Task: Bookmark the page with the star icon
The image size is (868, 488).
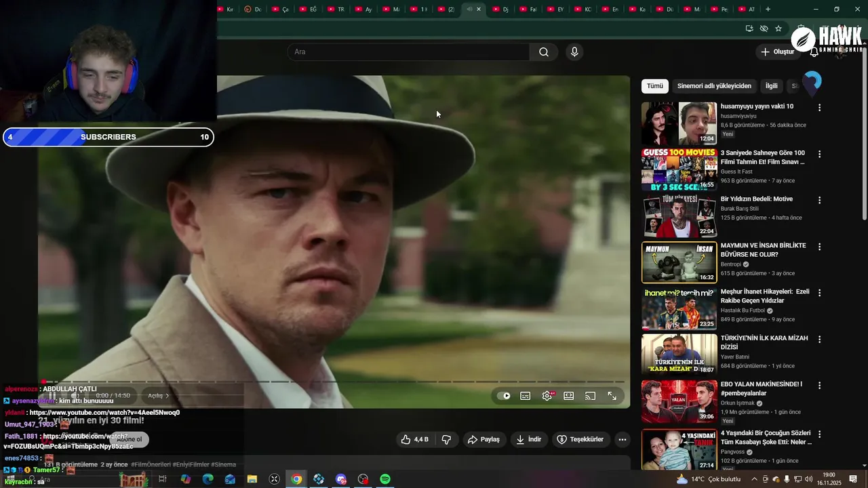Action: coord(778,28)
